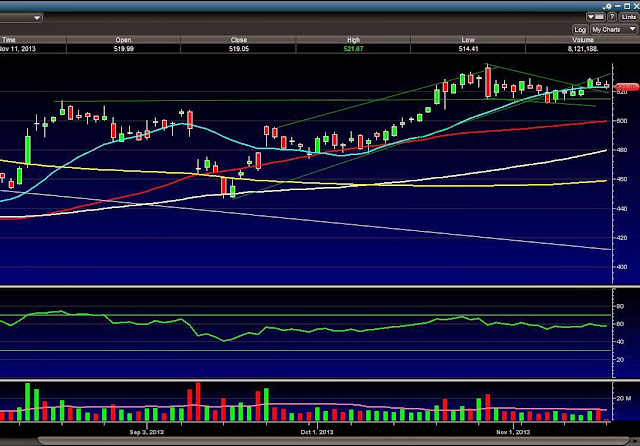Click the Open column header
The height and width of the screenshot is (446, 640).
point(123,40)
